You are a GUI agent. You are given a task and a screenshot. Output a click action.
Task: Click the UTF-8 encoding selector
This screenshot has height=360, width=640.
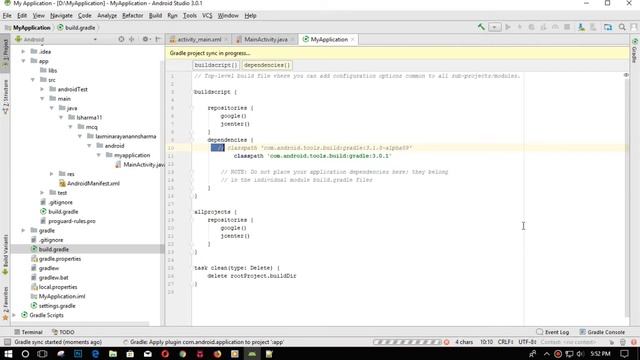(x=527, y=342)
